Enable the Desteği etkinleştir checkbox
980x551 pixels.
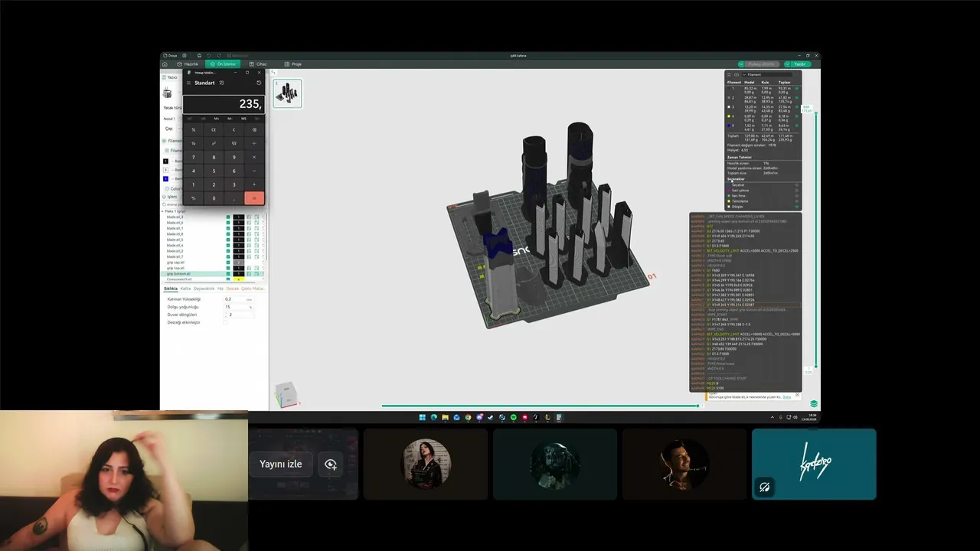(x=226, y=322)
